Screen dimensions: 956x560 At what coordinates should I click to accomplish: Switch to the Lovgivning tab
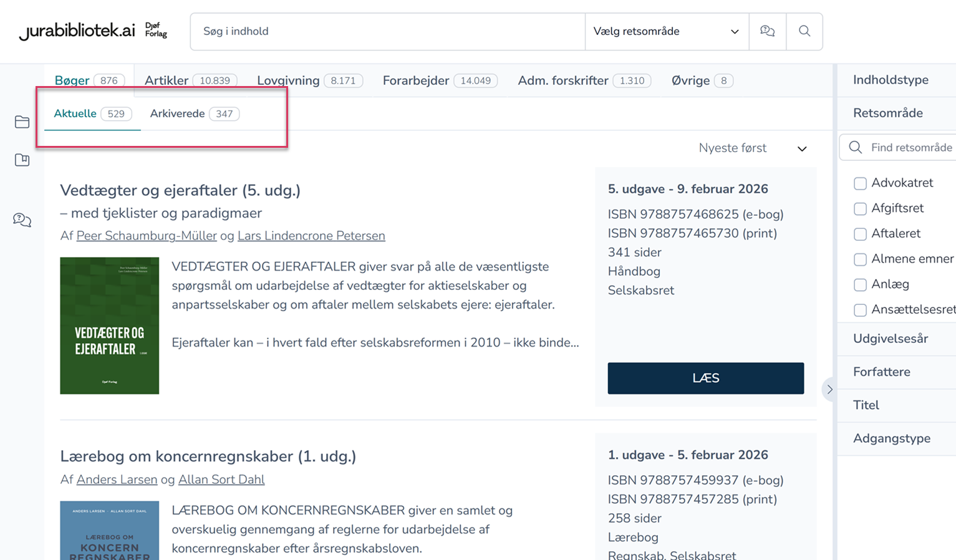pyautogui.click(x=309, y=80)
